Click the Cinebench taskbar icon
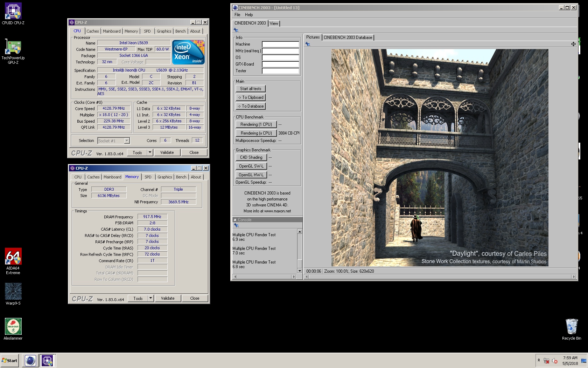 click(x=30, y=360)
